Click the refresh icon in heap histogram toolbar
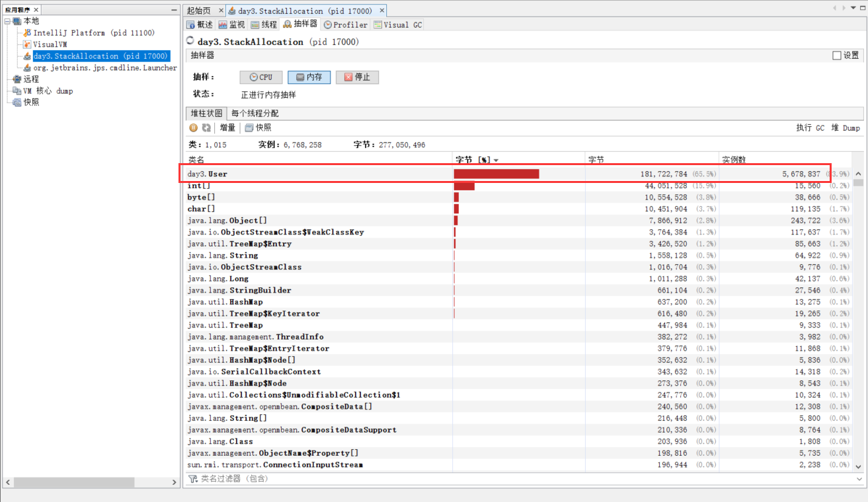Screen dimensions: 868x502 click(206, 127)
